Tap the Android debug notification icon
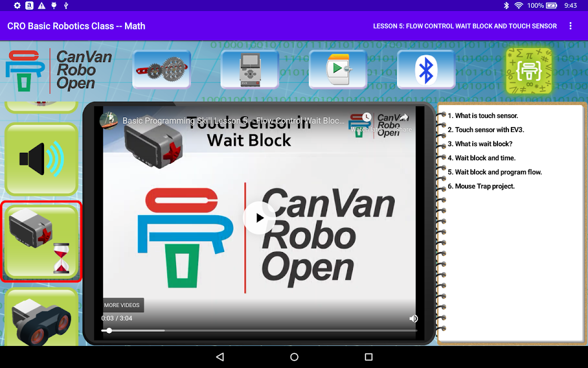This screenshot has height=368, width=588. pyautogui.click(x=54, y=6)
